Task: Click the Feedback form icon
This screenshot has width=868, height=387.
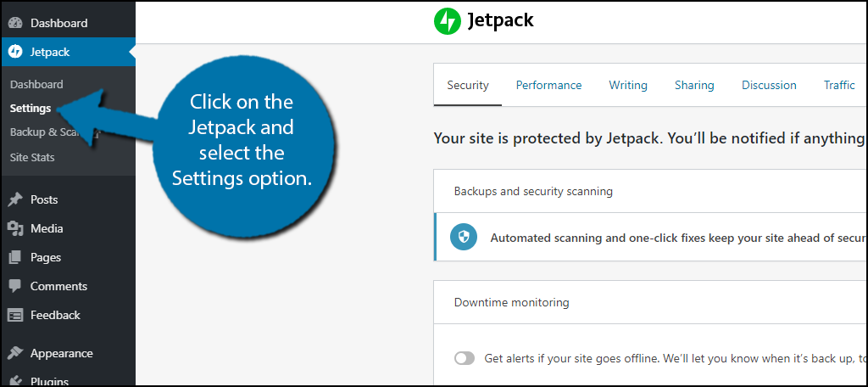Action: tap(15, 315)
